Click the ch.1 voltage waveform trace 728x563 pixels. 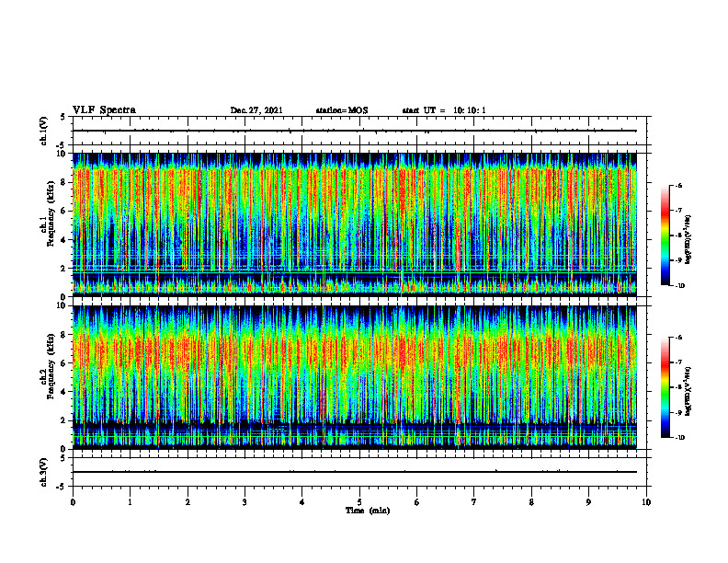tap(354, 131)
